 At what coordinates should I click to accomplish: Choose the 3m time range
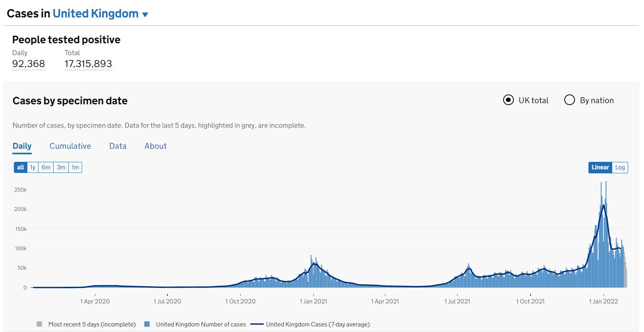pyautogui.click(x=61, y=167)
